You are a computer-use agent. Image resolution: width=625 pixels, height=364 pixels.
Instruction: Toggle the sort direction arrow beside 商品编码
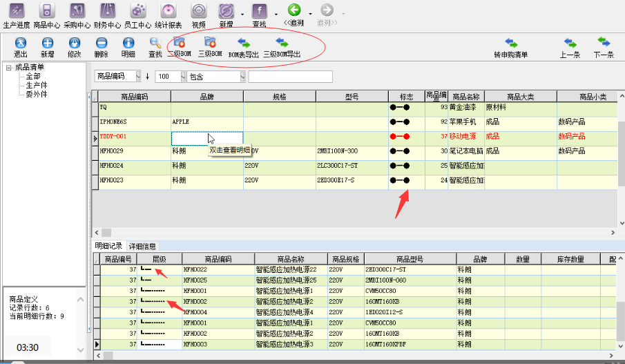148,76
